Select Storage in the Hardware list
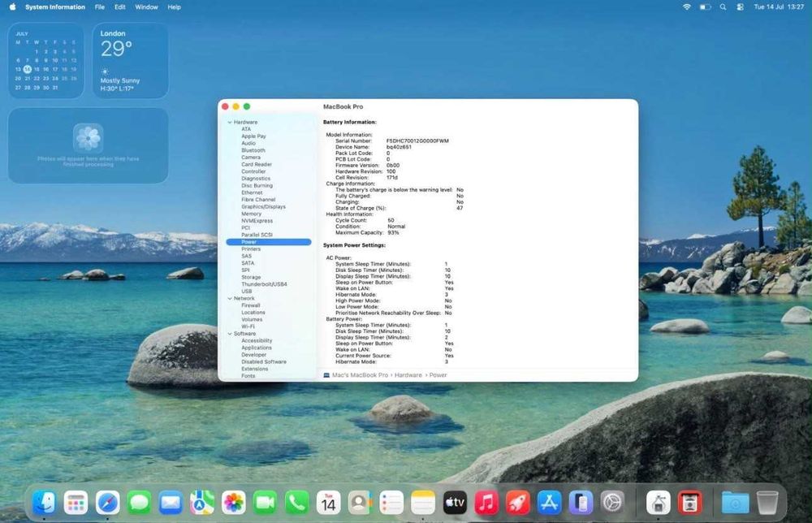 tap(251, 277)
